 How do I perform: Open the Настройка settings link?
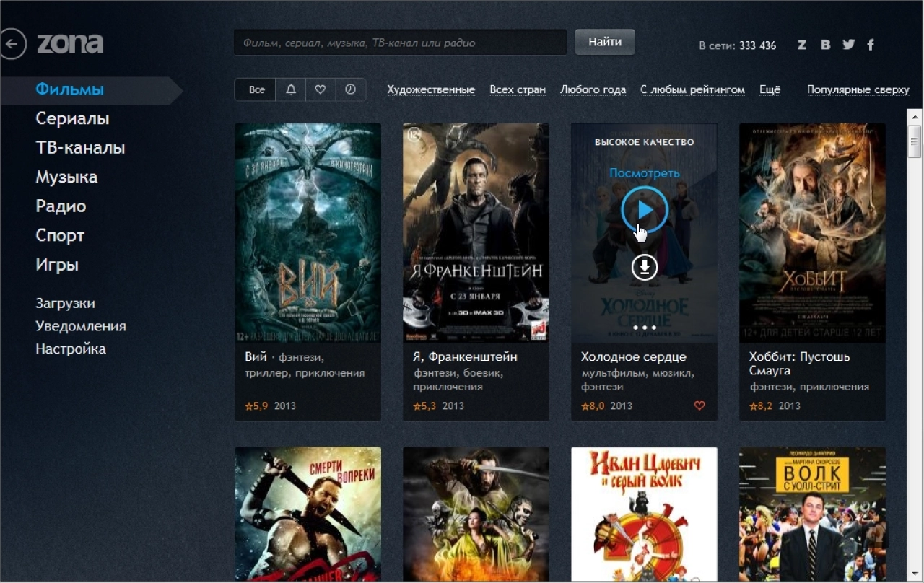[x=71, y=349]
